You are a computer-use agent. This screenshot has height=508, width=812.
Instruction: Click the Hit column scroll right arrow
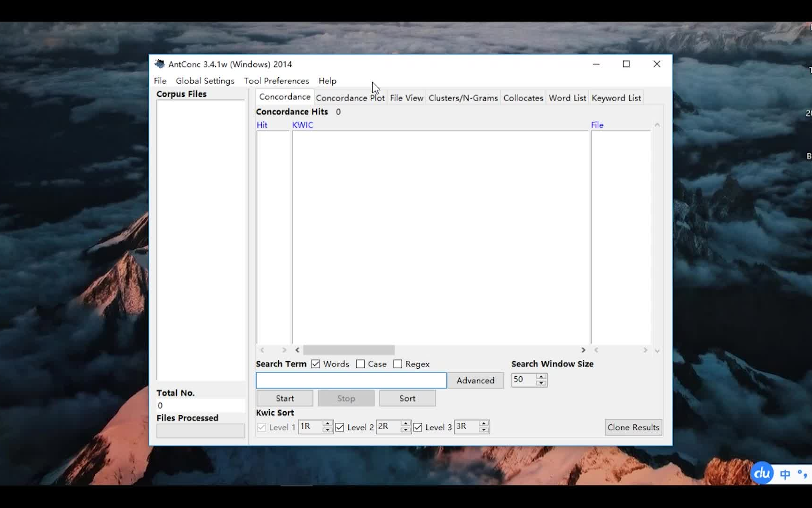pyautogui.click(x=284, y=350)
